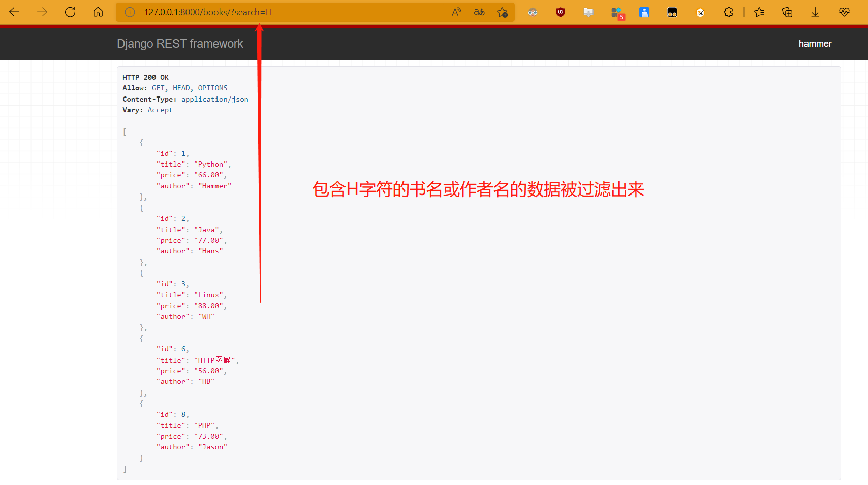This screenshot has width=868, height=485.
Task: Open Django REST framework home link
Action: [180, 44]
